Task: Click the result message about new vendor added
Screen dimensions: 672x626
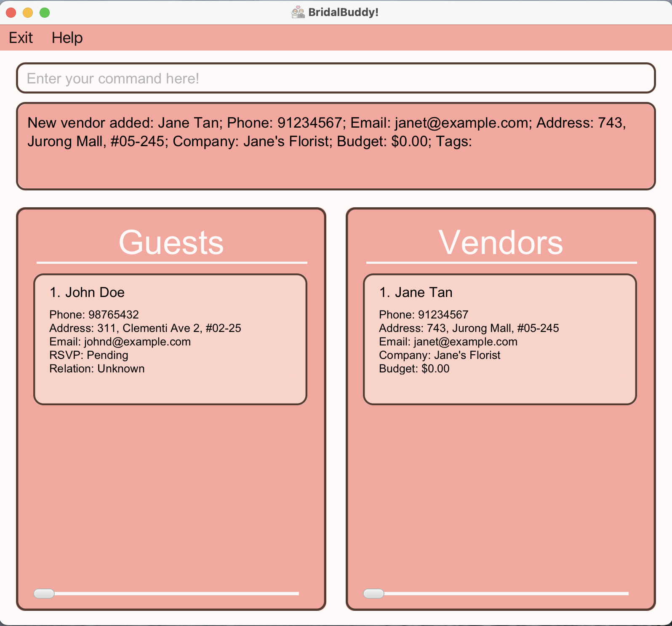Action: 336,146
